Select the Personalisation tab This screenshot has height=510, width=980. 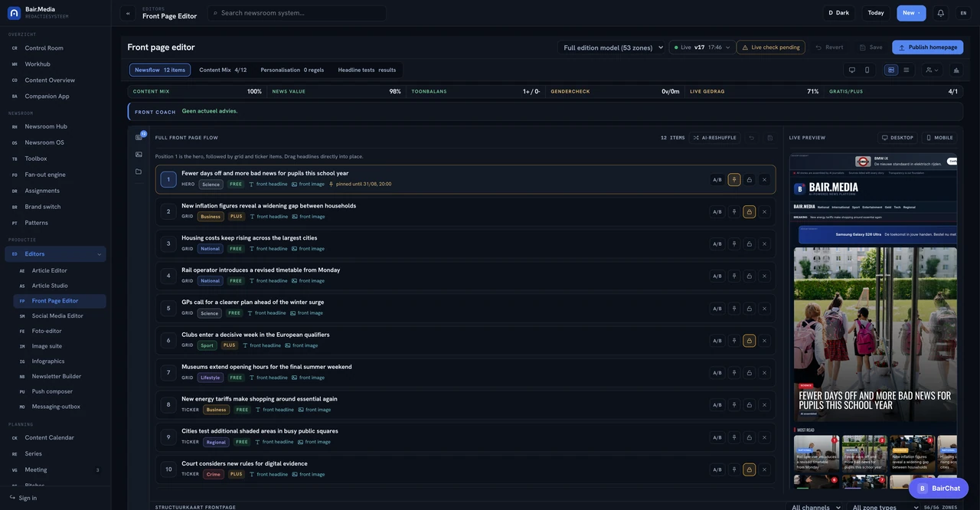click(292, 70)
